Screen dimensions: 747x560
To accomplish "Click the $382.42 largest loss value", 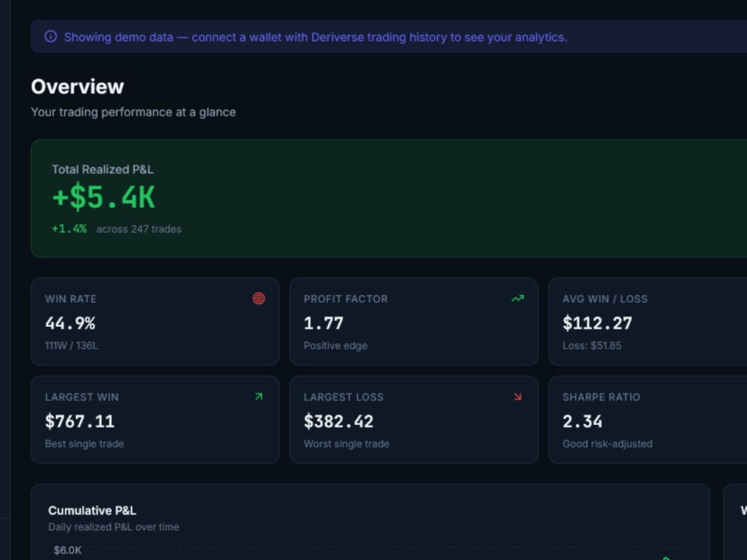I will pos(338,421).
